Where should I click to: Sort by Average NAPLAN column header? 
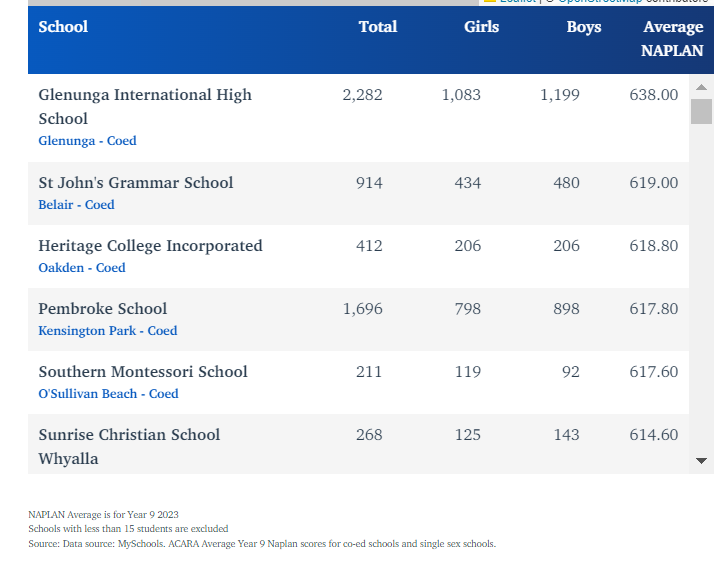tap(672, 38)
